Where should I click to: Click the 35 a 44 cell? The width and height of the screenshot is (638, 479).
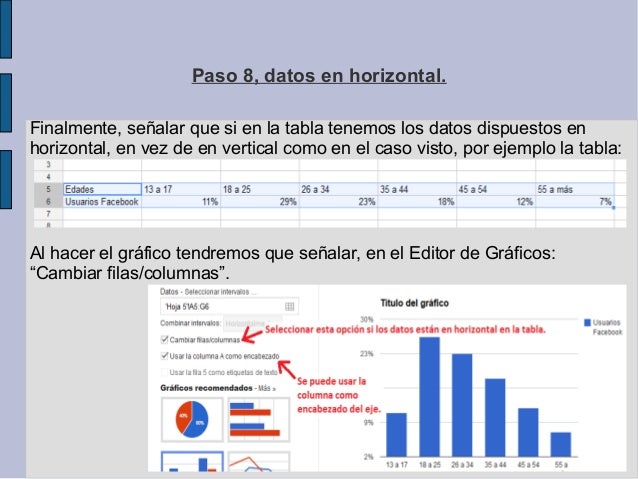(417, 189)
